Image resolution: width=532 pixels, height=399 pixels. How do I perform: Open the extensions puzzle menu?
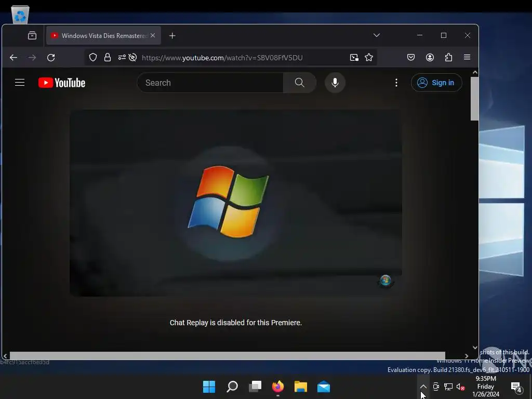coord(448,57)
